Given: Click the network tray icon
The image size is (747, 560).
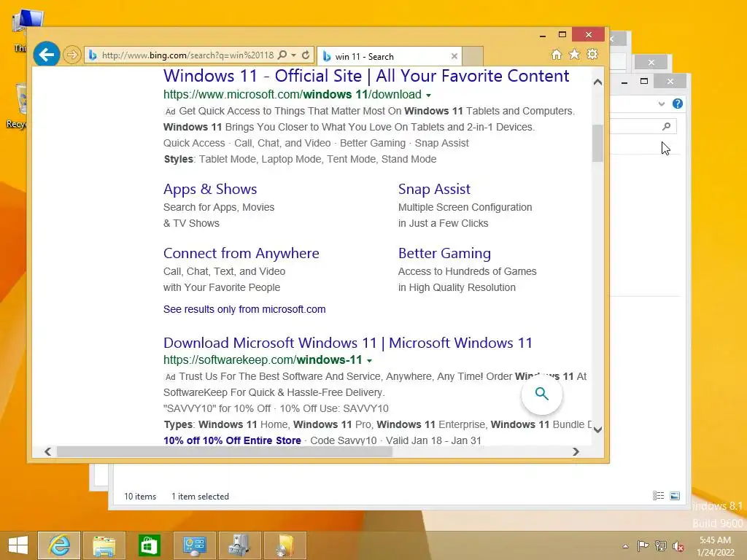Looking at the screenshot, I should click(x=661, y=545).
